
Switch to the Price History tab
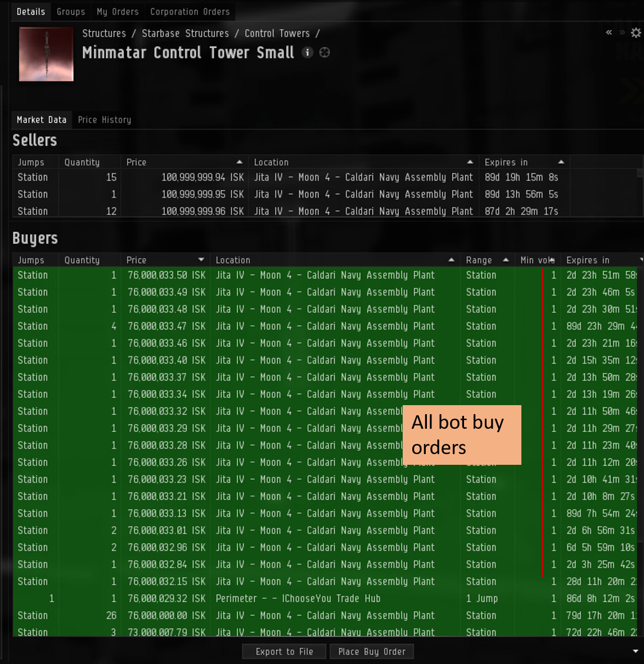click(105, 120)
